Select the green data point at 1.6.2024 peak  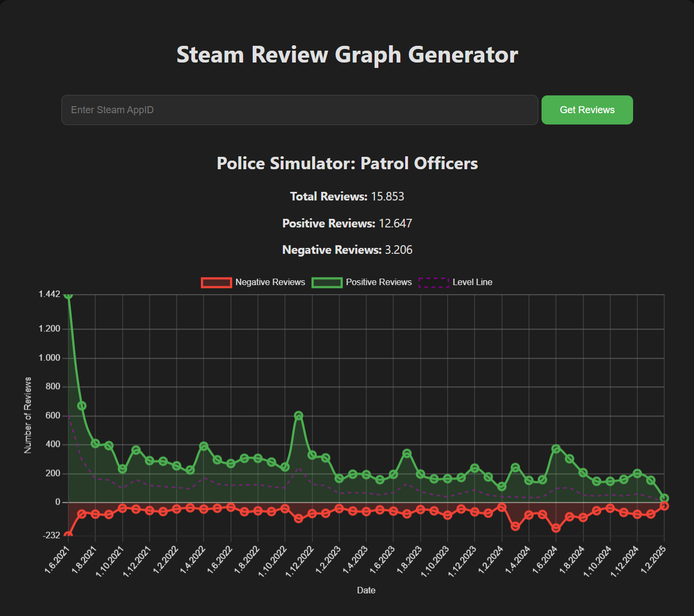click(x=557, y=447)
